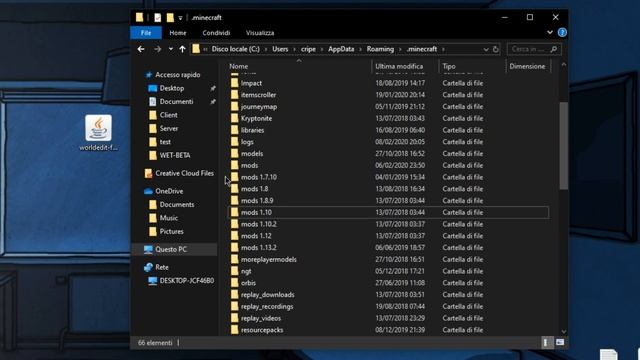Select Disco locale (C:) in breadcrumb
Viewport: 640px width, 360px height.
(236, 49)
